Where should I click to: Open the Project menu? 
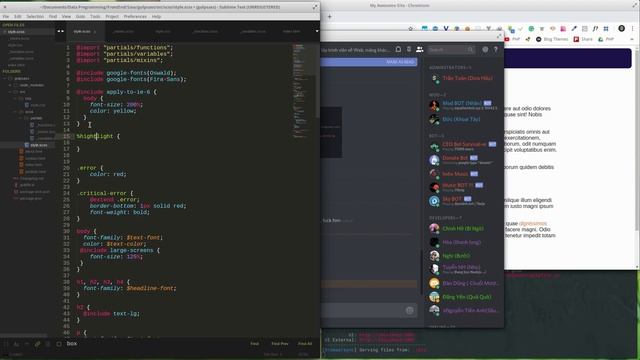click(x=112, y=17)
